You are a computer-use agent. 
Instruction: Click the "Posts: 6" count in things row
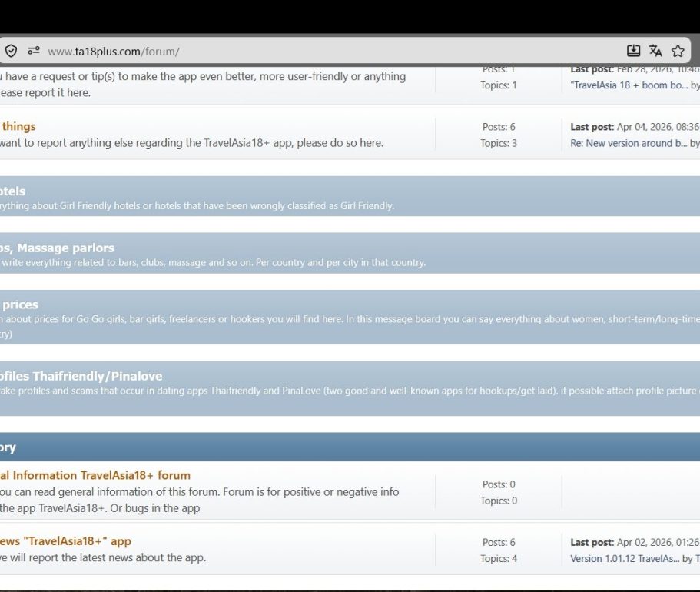pos(499,127)
